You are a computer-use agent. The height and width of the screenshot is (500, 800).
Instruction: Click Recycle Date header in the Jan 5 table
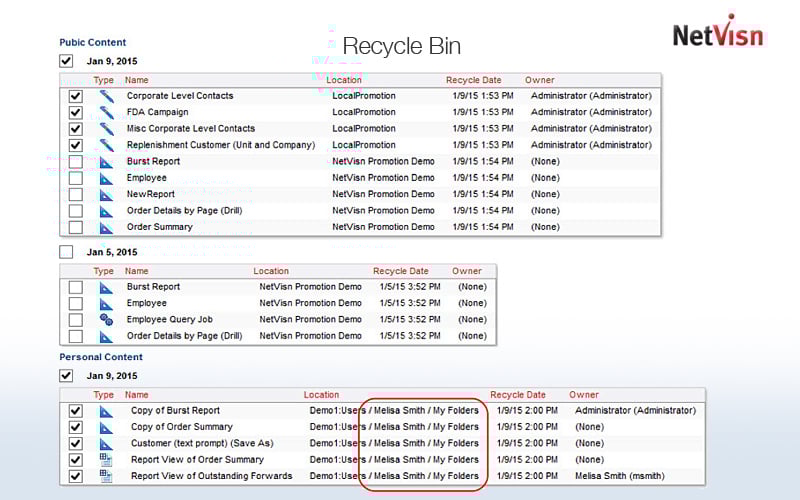[401, 271]
